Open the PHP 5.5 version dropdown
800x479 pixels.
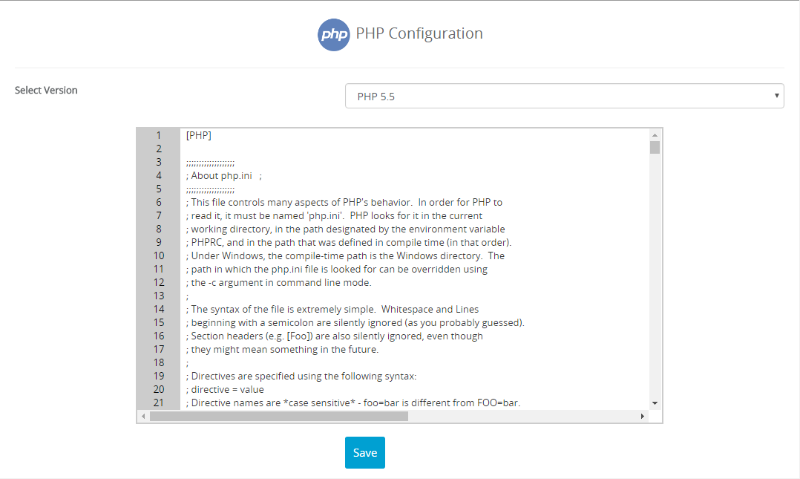564,96
